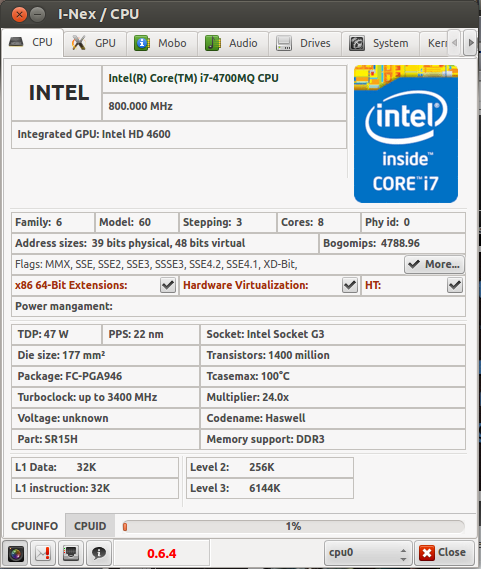The image size is (481, 569).
Task: Click the Family: 6 field
Action: pos(53,222)
